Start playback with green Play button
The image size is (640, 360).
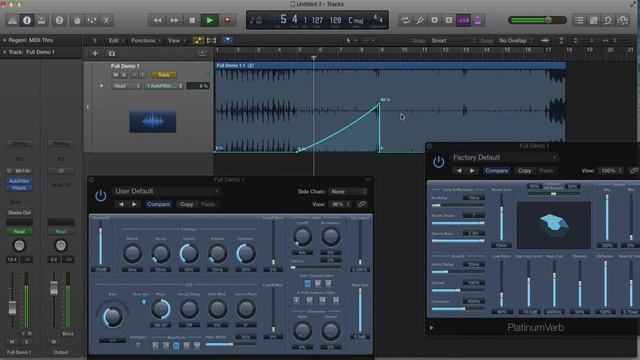(210, 20)
